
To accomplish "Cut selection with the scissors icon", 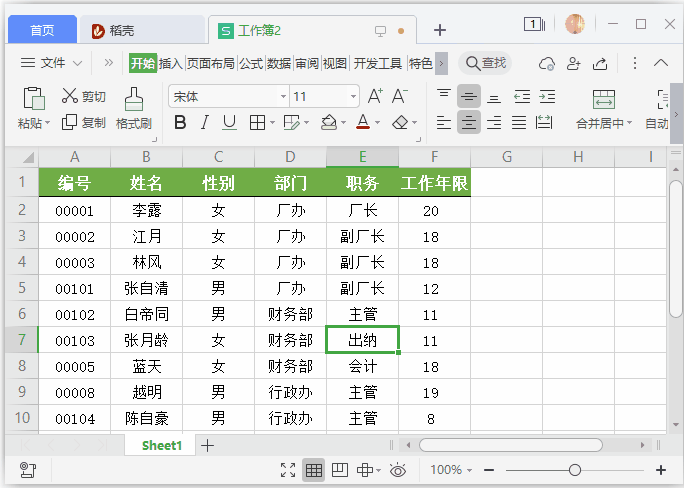I will click(69, 96).
